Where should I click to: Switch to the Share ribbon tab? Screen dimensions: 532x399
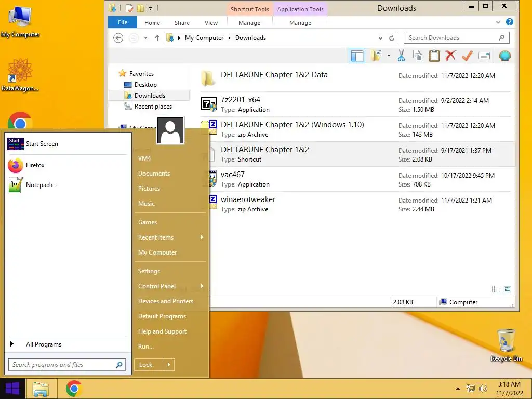coord(182,23)
